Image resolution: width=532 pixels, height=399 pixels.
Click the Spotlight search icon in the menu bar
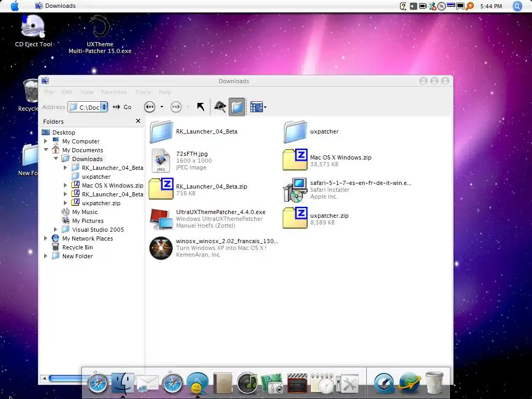[x=517, y=6]
